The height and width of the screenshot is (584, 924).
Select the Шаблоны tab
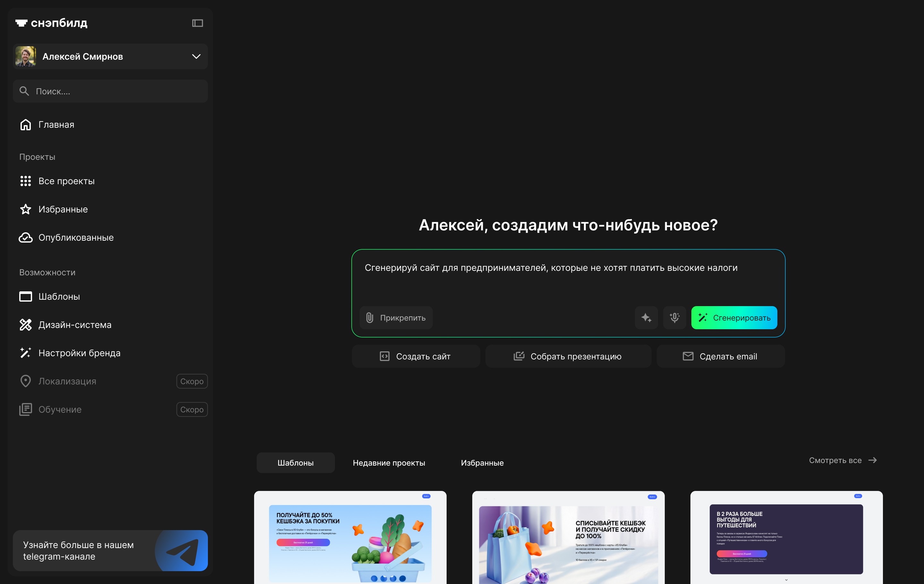295,463
